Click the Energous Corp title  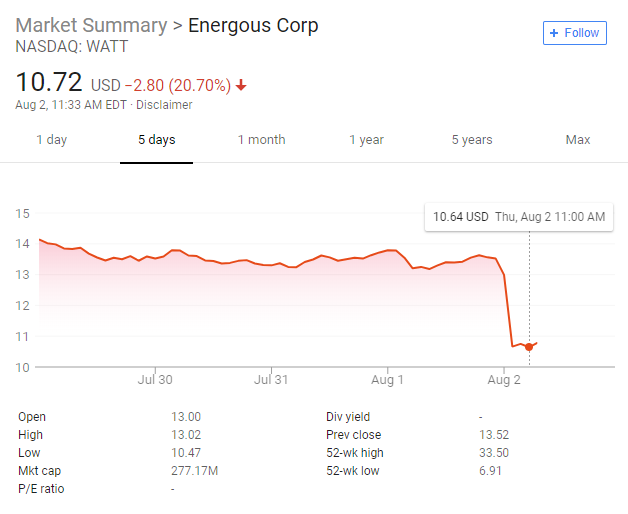pos(253,25)
